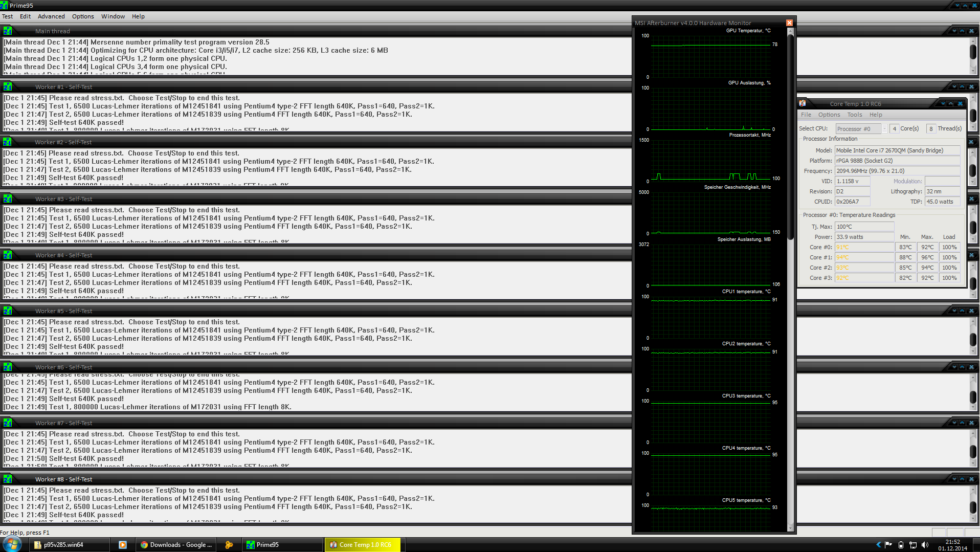Click the Prime95 application title icon
This screenshot has height=552, width=980.
pos(4,5)
